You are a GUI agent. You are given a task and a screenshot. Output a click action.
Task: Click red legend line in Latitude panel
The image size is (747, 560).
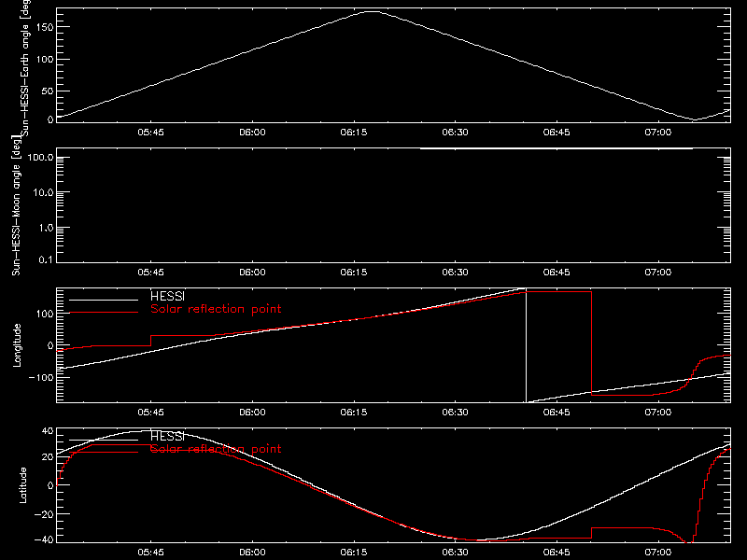104,453
